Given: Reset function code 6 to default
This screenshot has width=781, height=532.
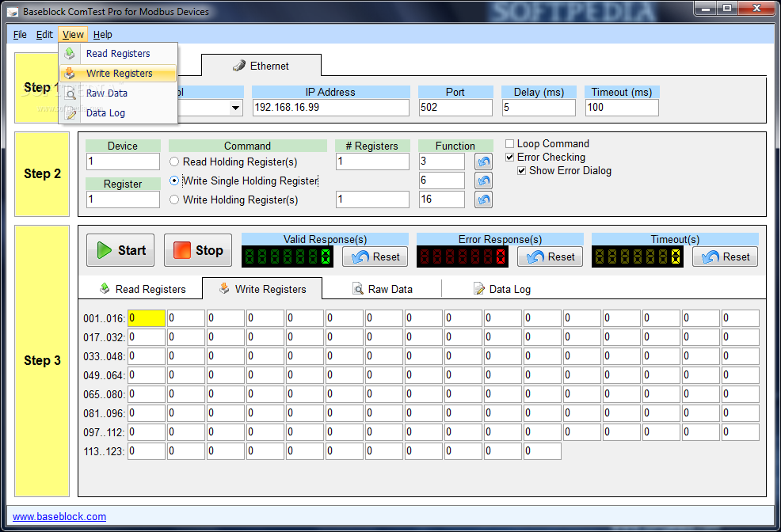Looking at the screenshot, I should pyautogui.click(x=483, y=180).
